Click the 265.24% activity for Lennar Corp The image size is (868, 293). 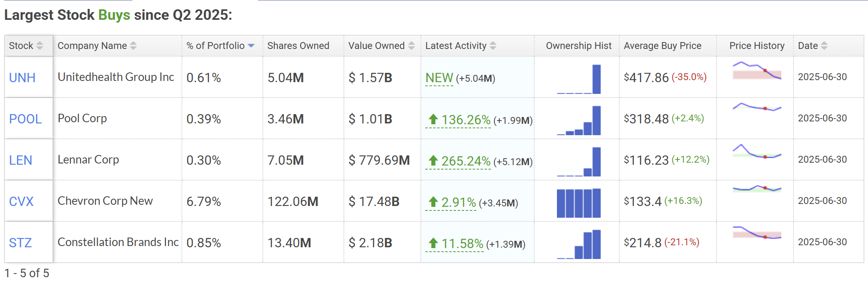(458, 161)
